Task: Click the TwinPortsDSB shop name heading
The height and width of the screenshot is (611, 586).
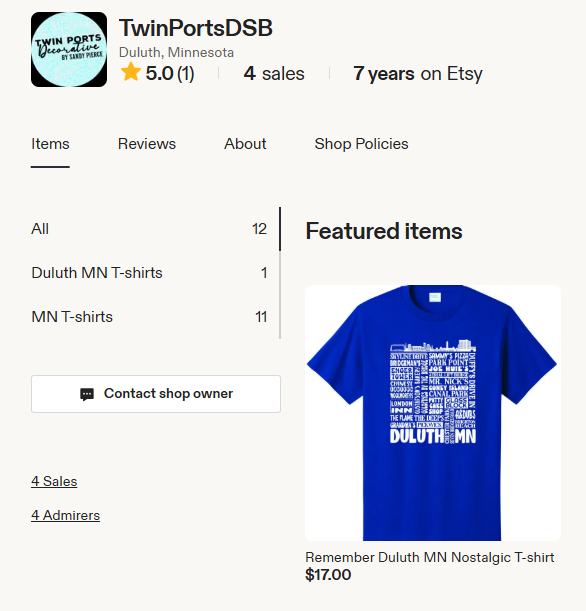Action: click(196, 28)
